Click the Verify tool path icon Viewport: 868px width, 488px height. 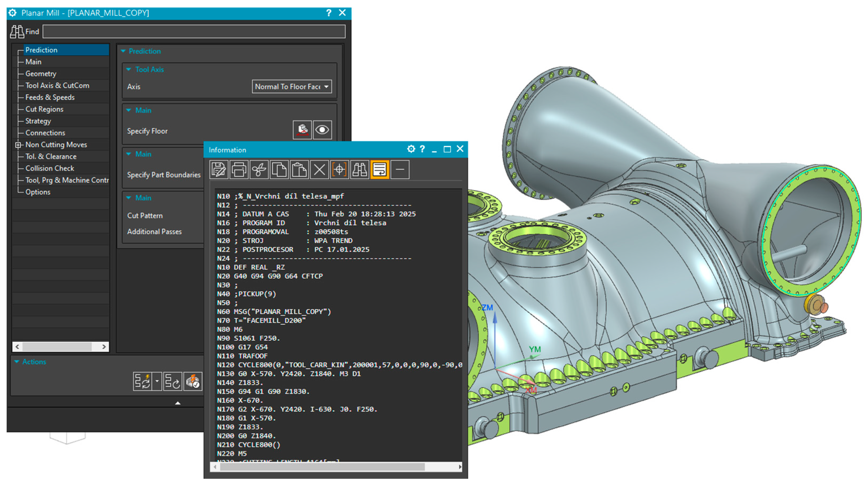(193, 381)
